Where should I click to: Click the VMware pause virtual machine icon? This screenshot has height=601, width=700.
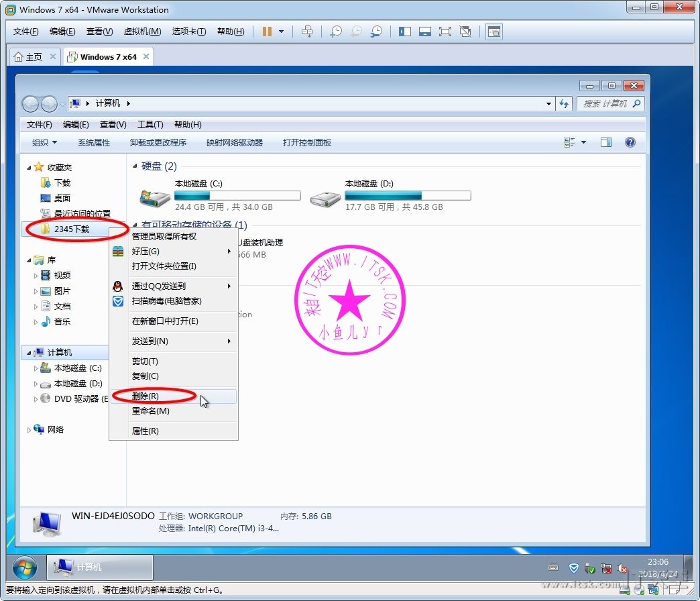tap(268, 32)
